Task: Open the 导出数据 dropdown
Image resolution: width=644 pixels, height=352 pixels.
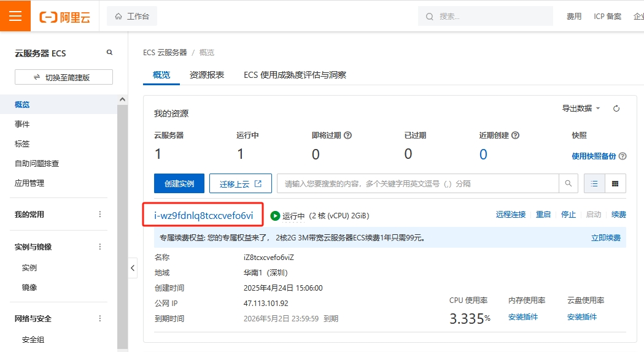Action: point(581,109)
